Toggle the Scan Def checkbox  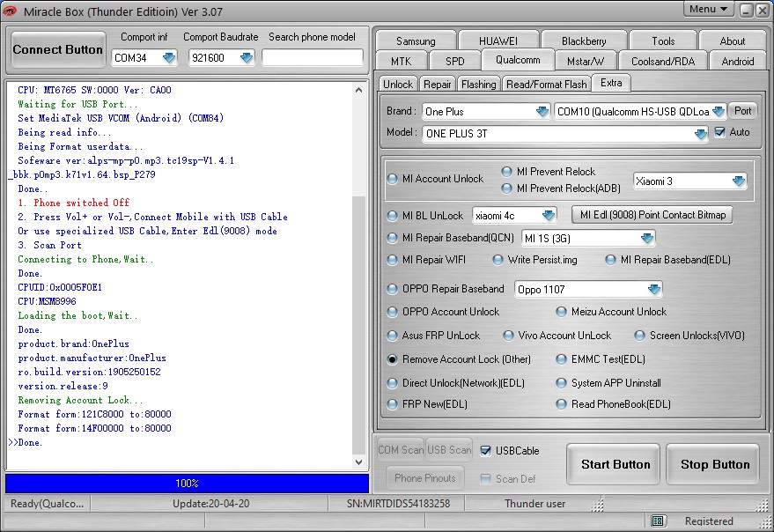[486, 478]
